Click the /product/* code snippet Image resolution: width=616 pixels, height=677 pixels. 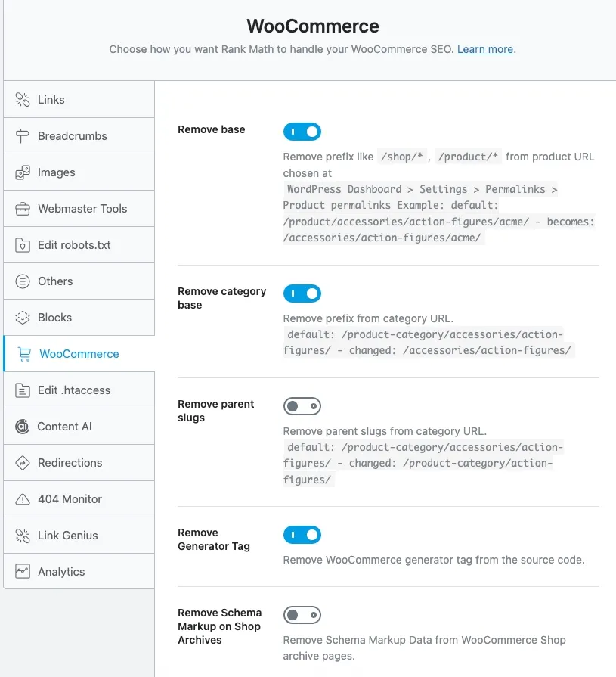[x=468, y=157]
